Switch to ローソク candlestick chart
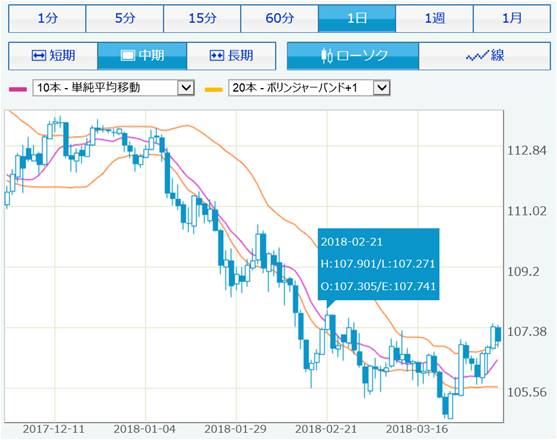Viewport: 557px width, 440px height. pos(353,56)
